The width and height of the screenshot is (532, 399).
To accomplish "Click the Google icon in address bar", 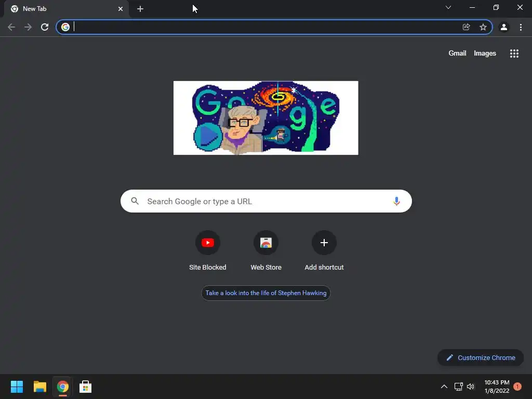I will [65, 27].
